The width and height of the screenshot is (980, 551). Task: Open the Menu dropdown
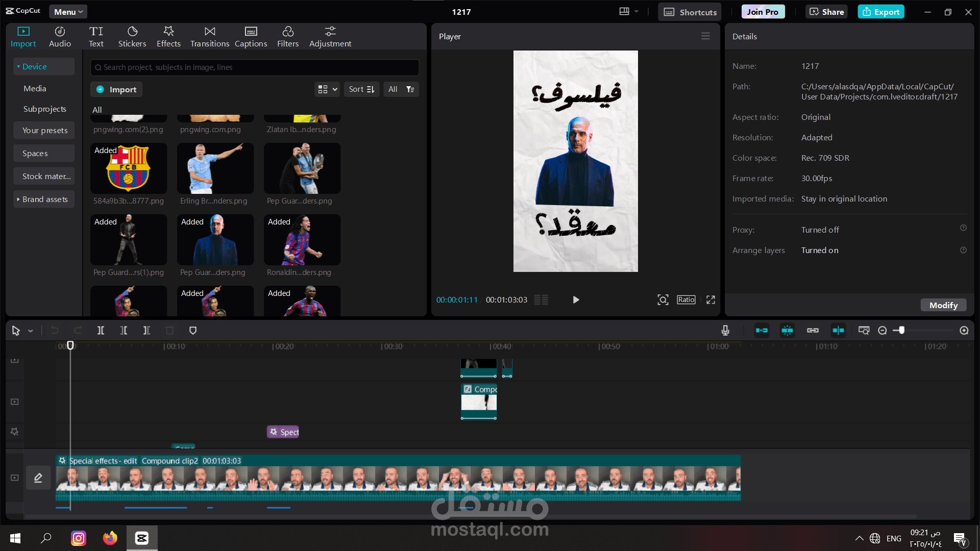click(68, 12)
